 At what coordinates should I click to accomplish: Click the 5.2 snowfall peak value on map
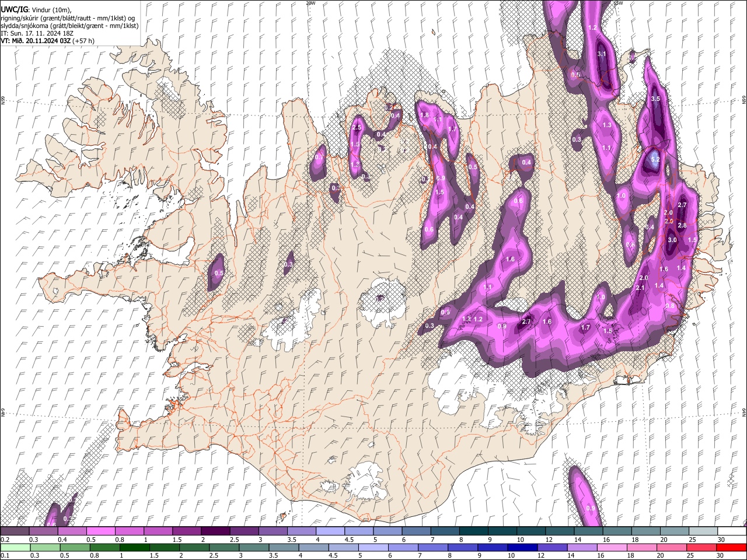point(655,159)
